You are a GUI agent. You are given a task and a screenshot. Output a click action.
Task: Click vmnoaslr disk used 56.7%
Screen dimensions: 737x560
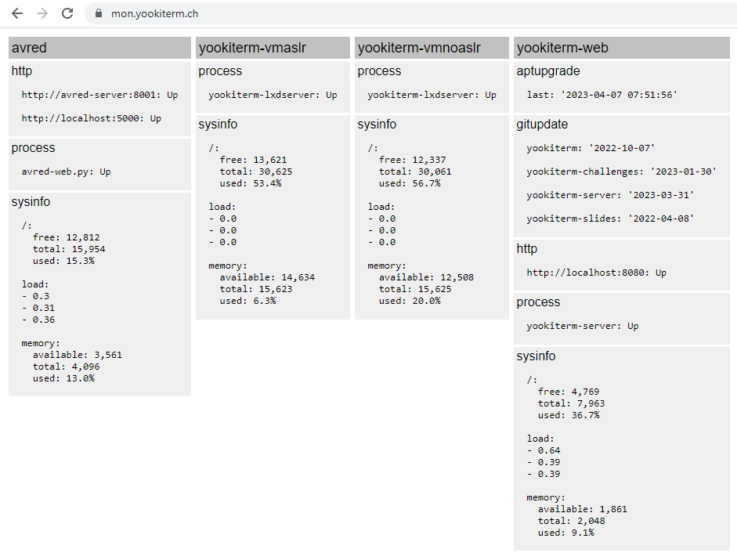point(410,183)
